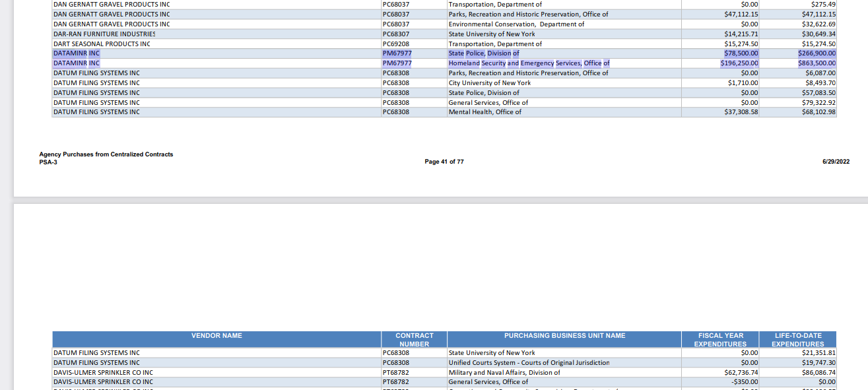Select the $86,086.74 life-to-date amount
The image size is (868, 390).
click(818, 373)
